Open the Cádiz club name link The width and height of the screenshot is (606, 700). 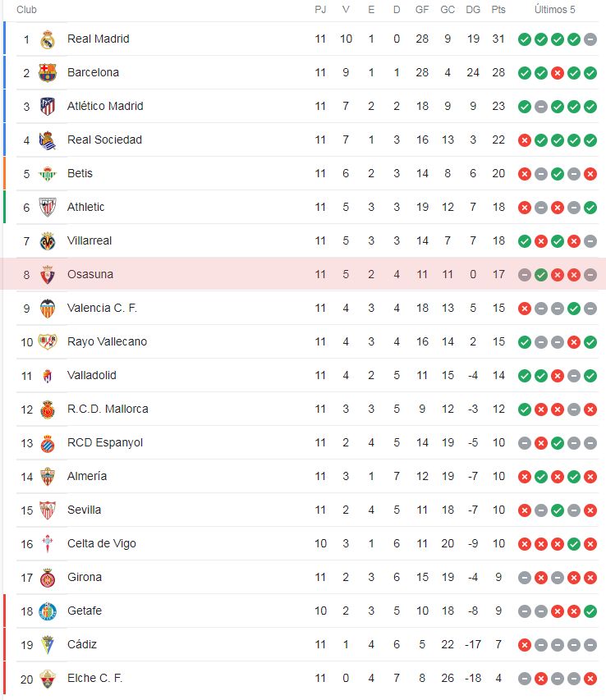(82, 644)
